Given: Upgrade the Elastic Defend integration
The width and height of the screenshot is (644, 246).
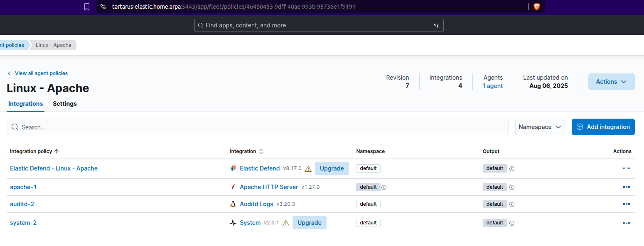Looking at the screenshot, I should [332, 168].
